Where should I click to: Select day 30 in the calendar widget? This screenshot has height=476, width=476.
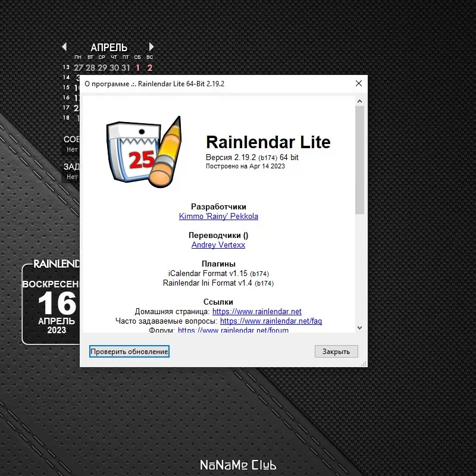click(x=114, y=68)
